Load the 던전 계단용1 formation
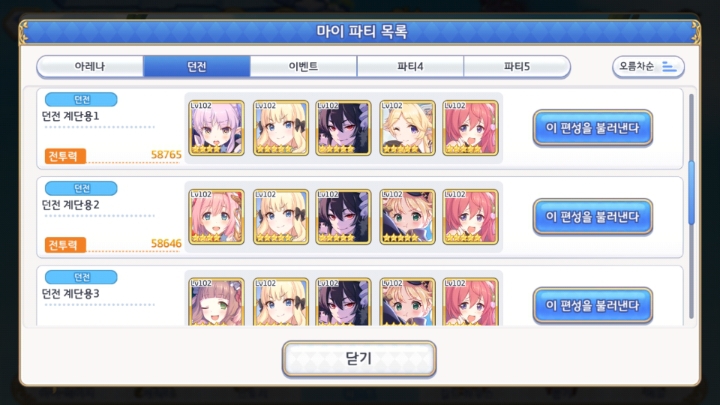The height and width of the screenshot is (405, 720). (x=592, y=128)
